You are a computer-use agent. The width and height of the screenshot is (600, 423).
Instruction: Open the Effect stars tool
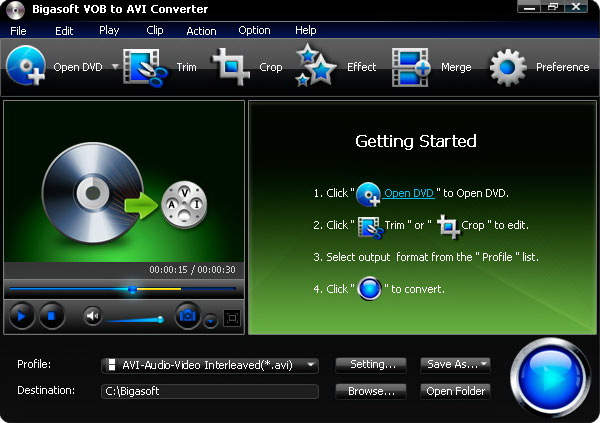(x=315, y=65)
